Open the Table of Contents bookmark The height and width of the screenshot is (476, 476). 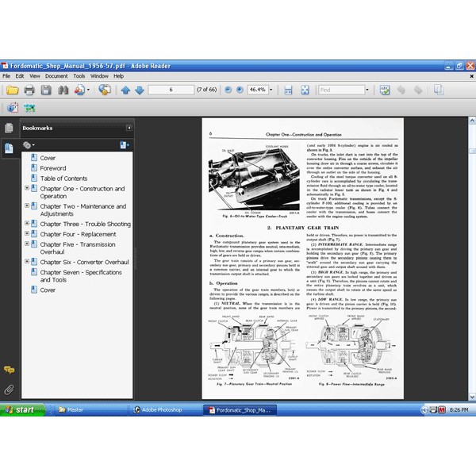(63, 178)
